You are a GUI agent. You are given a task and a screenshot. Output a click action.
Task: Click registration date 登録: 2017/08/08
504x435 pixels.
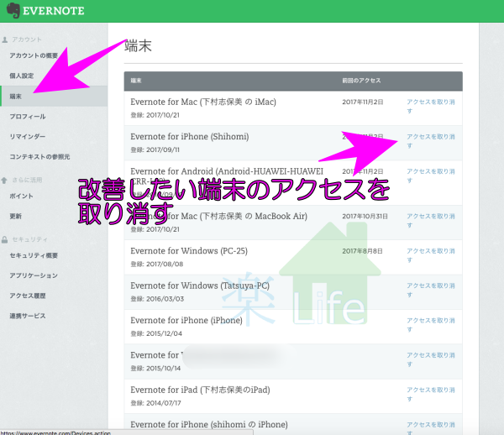(x=157, y=264)
